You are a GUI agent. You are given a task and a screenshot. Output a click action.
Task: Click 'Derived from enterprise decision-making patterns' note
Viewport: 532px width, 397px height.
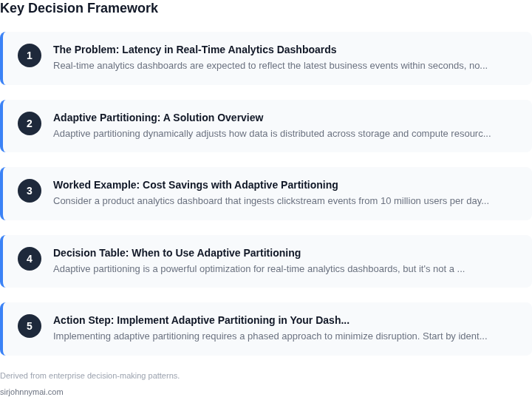89,376
